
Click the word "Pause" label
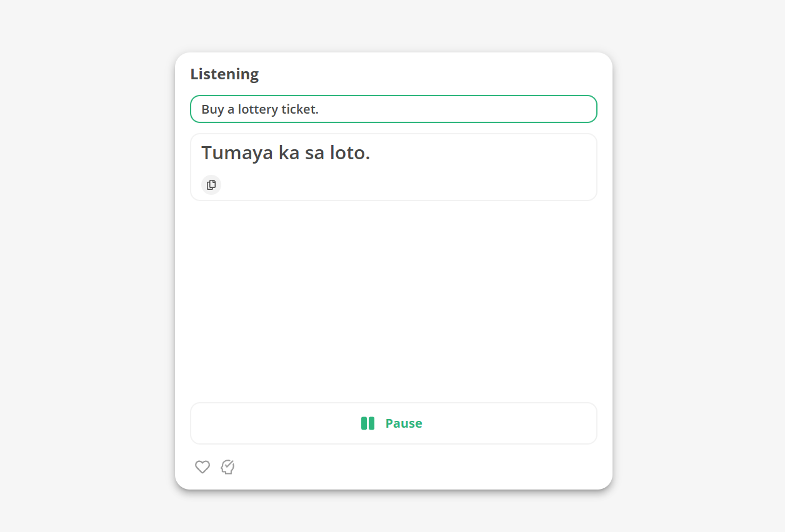[x=404, y=423]
